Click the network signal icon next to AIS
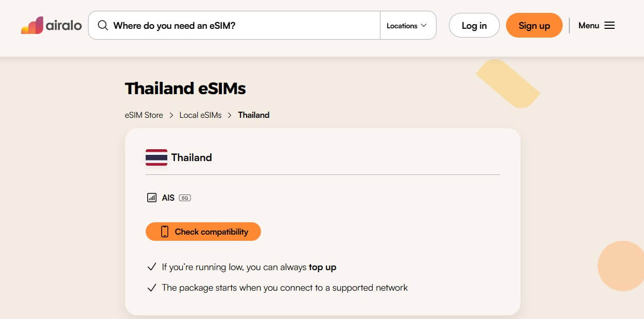644x319 pixels. point(151,197)
